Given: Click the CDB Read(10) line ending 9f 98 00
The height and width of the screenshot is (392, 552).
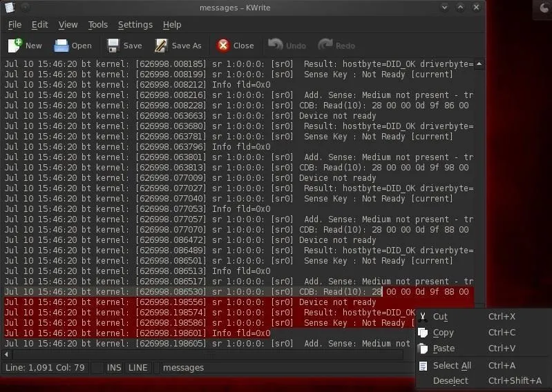Looking at the screenshot, I should pyautogui.click(x=236, y=167).
